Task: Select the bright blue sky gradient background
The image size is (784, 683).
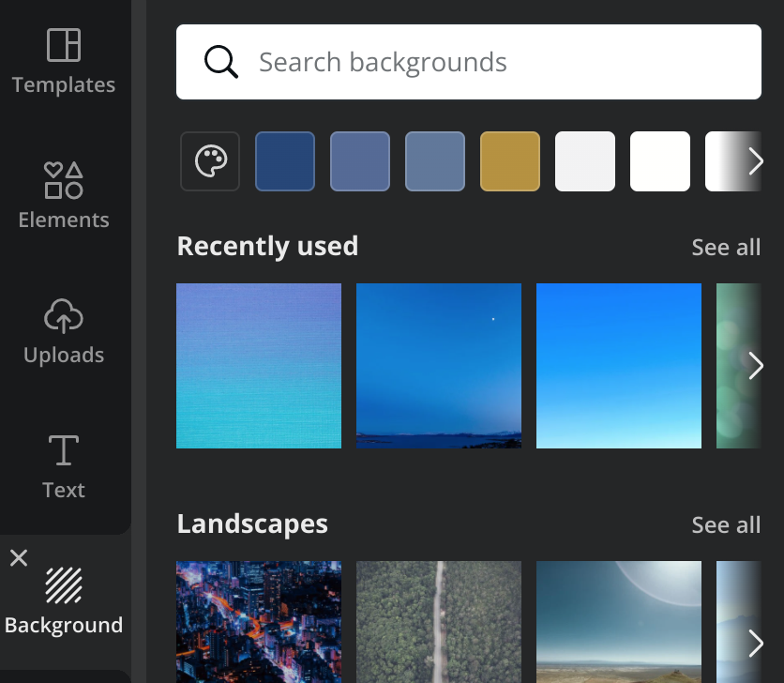Action: pyautogui.click(x=619, y=366)
